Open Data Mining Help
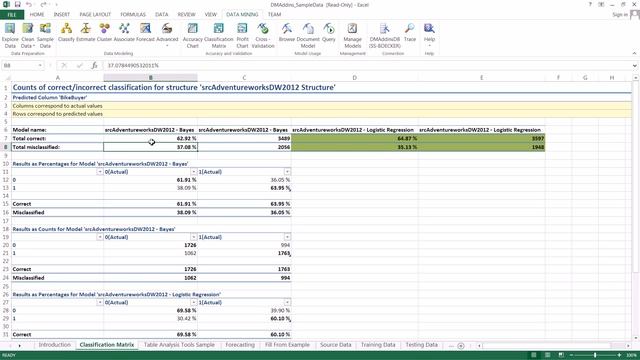The width and height of the screenshot is (640, 360). click(429, 34)
